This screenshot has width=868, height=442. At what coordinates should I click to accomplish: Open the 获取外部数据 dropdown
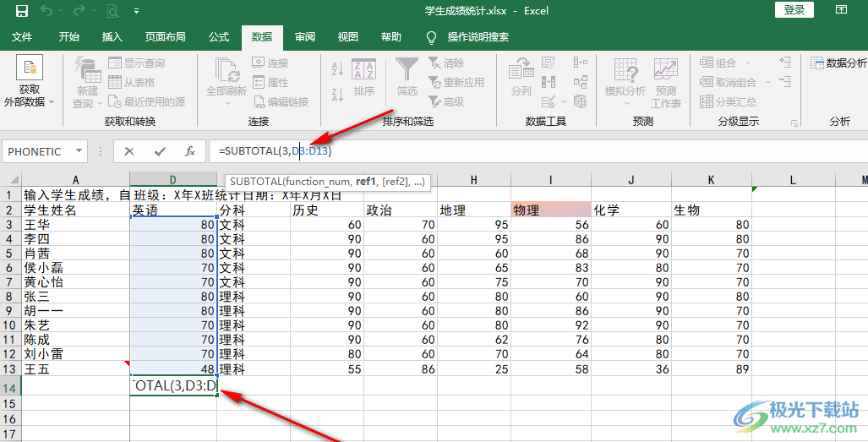(30, 82)
